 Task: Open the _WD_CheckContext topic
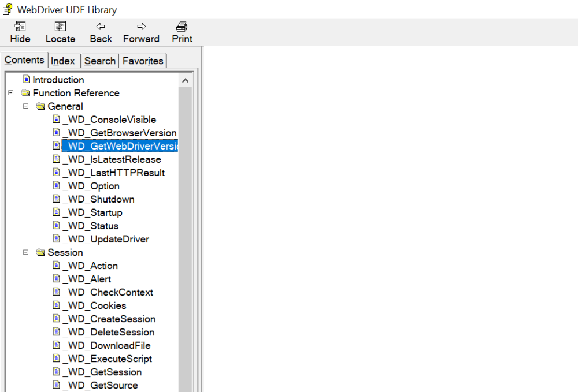[x=108, y=292]
